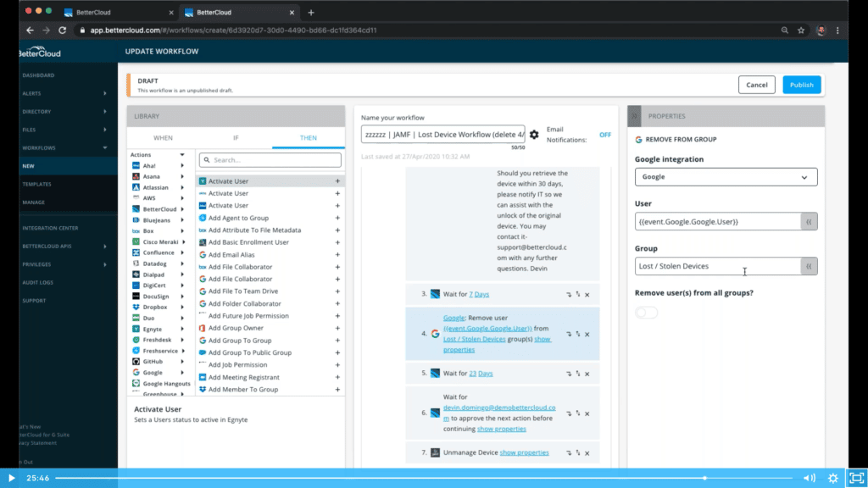The height and width of the screenshot is (488, 868).
Task: Reload the browser page
Action: coord(63,30)
